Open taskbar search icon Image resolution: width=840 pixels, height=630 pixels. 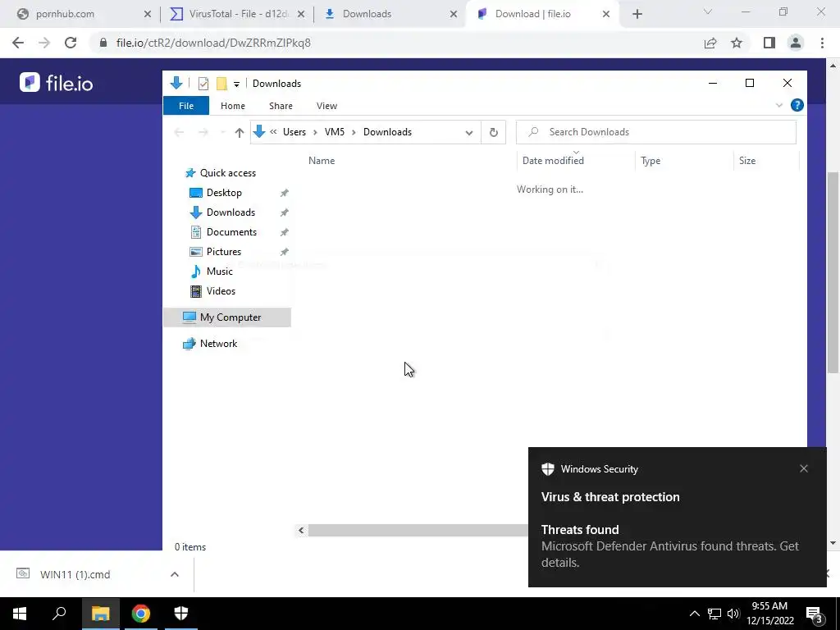tap(59, 614)
